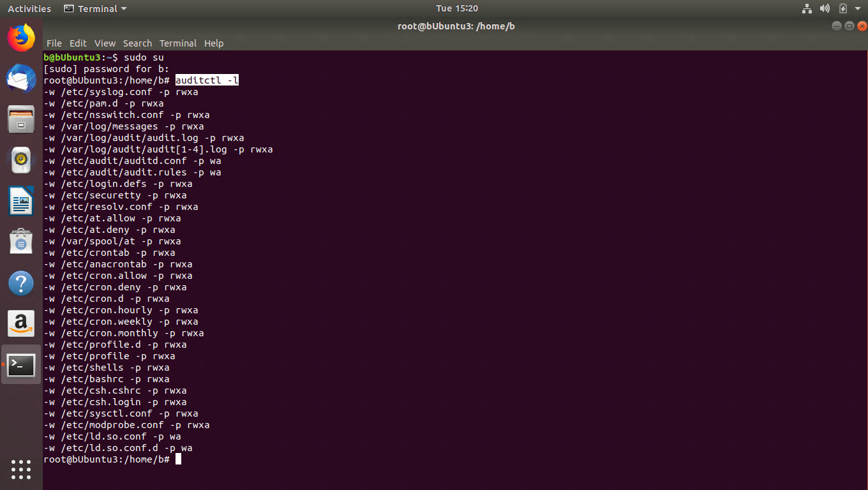Open the clock and calendar panel
The height and width of the screenshot is (490, 868).
point(456,8)
